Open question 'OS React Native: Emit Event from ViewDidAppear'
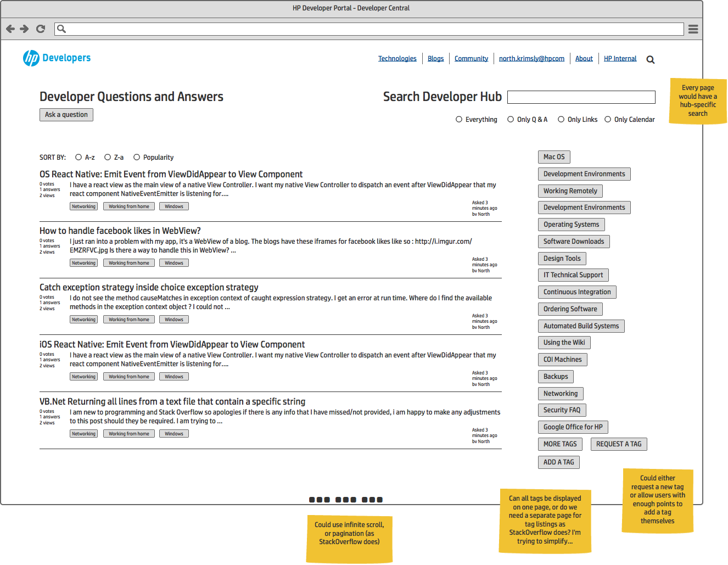The image size is (728, 565). point(171,174)
